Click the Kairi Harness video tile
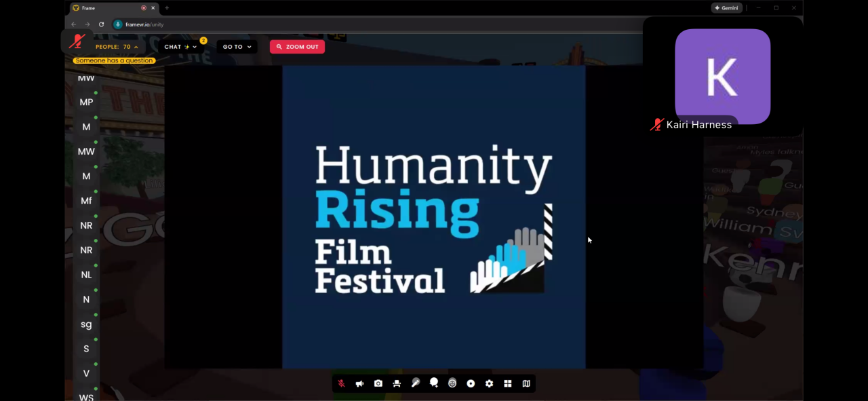This screenshot has height=401, width=868. pos(723,77)
